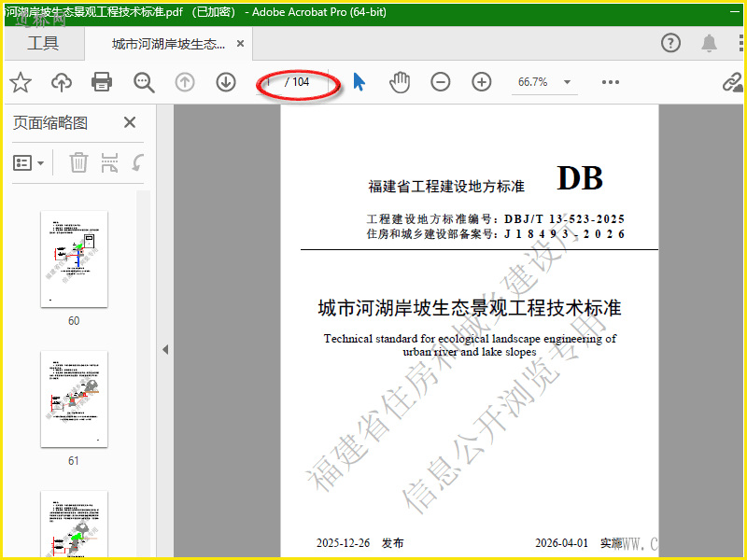Print the document using printer icon

tap(102, 82)
